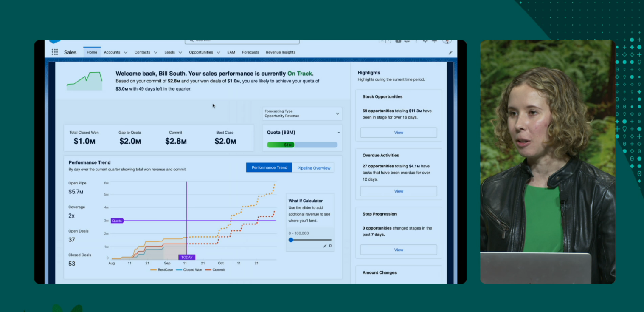Screen dimensions: 644x312
Task: Collapse the Quota ($3M) card with minus
Action: [x=338, y=133]
